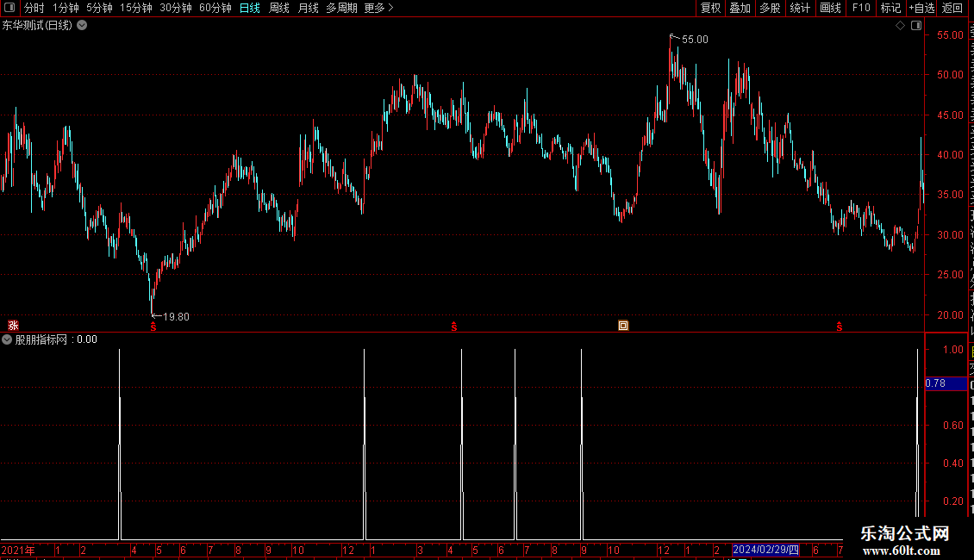Click the 2021年 label on time axis
Screen dimensions: 974x560
tap(18, 550)
